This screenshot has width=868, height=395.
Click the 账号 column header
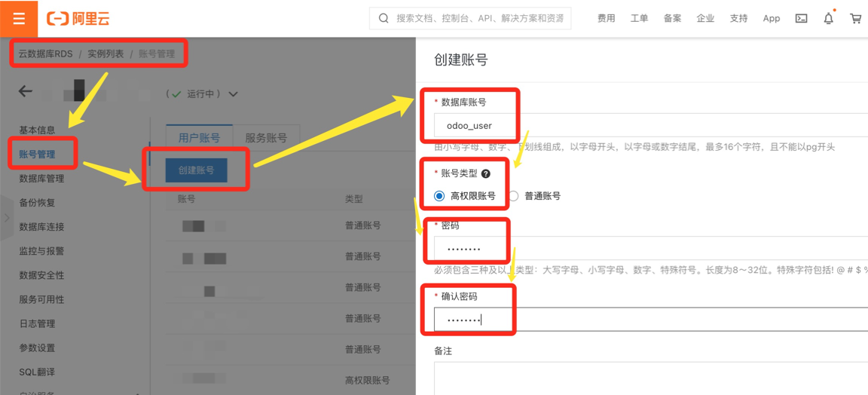coord(186,198)
